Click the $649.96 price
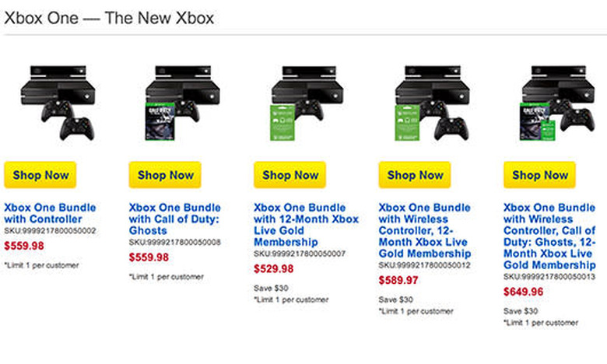Viewport: 607px width, 364px height. click(x=523, y=292)
